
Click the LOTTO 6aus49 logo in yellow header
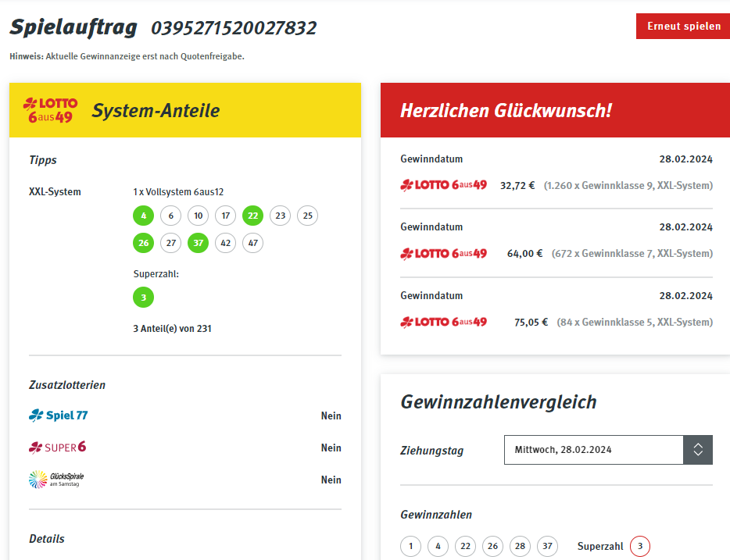50,110
